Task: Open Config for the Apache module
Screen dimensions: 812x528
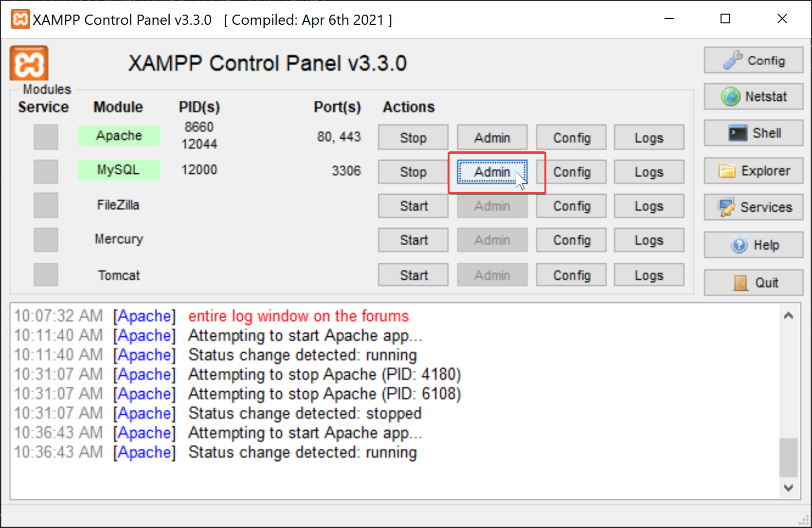Action: click(x=571, y=138)
